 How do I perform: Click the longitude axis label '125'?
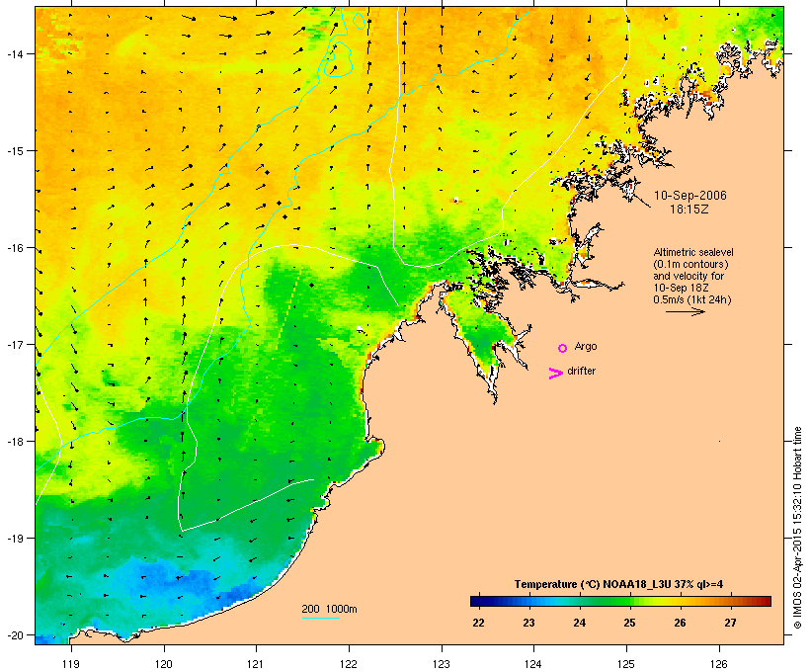pyautogui.click(x=626, y=664)
